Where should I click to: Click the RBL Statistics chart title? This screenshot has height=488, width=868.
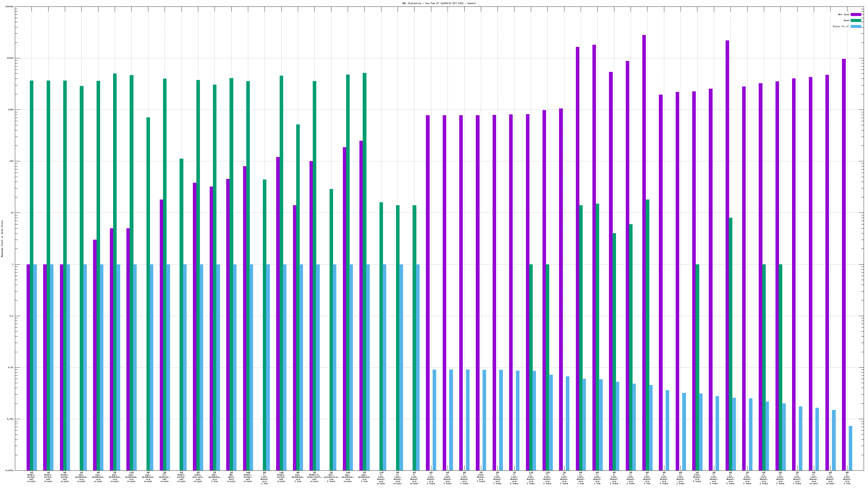pos(439,3)
